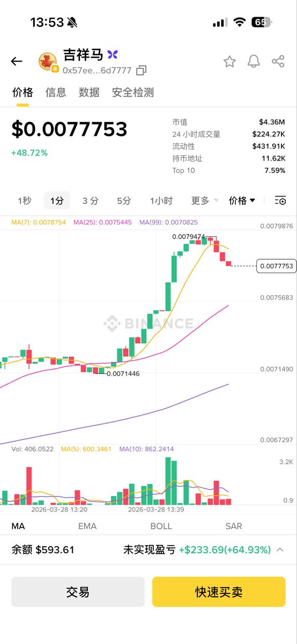
Task: Tap the share icon
Action: click(278, 62)
